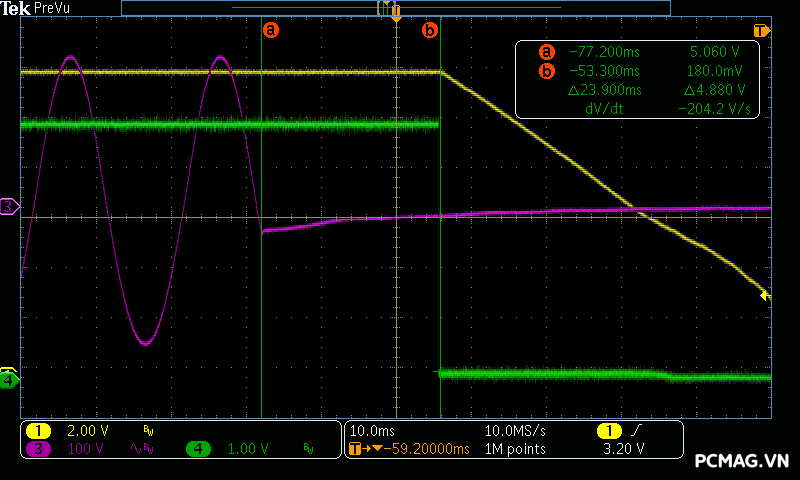This screenshot has width=800, height=480.
Task: Click the dV/dt value -204.2 V/s
Action: [x=714, y=109]
